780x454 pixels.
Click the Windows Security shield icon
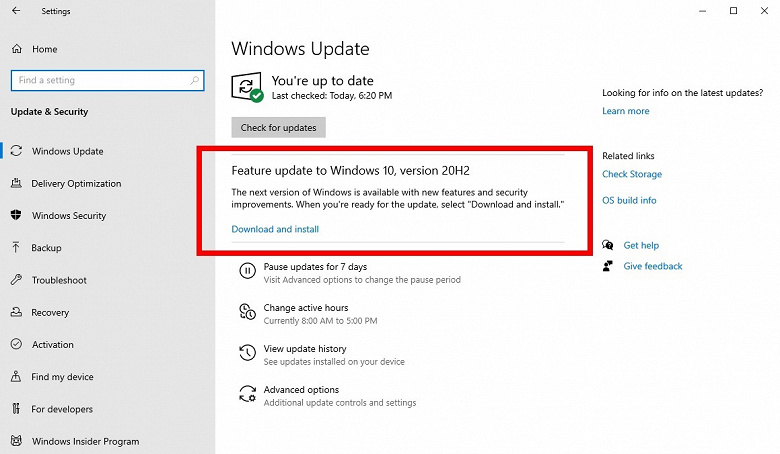point(17,216)
